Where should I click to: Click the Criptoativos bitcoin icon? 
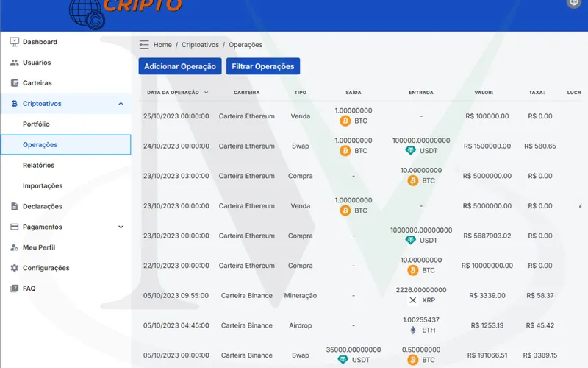pos(14,104)
